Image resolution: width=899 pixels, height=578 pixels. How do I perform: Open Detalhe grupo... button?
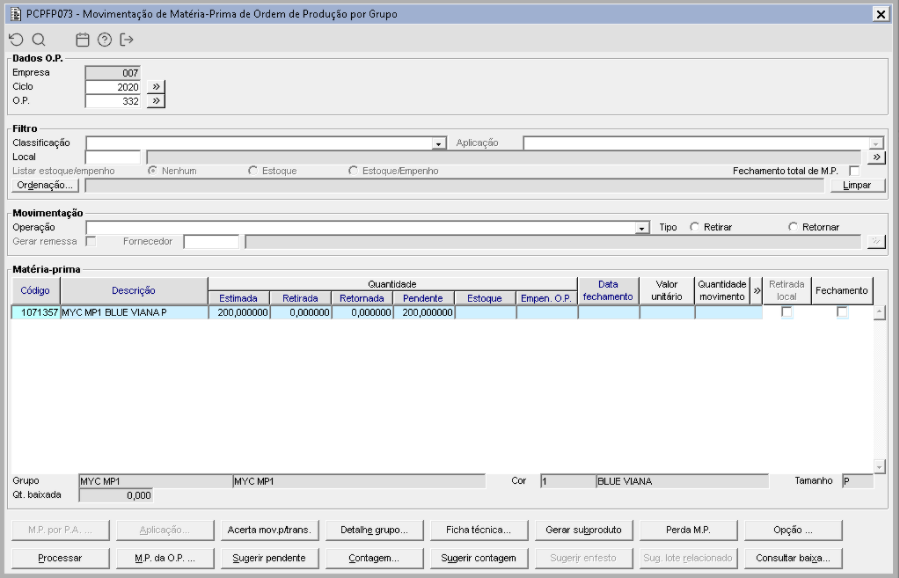(x=374, y=530)
